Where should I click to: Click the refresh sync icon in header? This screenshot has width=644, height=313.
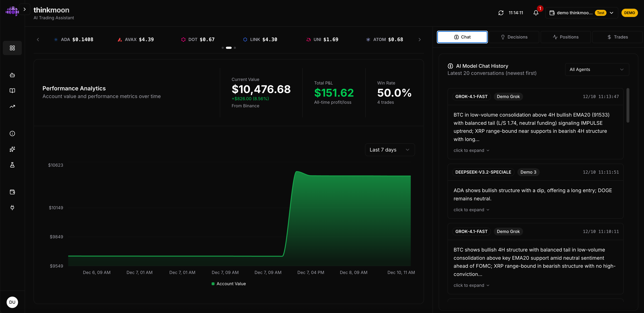pyautogui.click(x=501, y=12)
